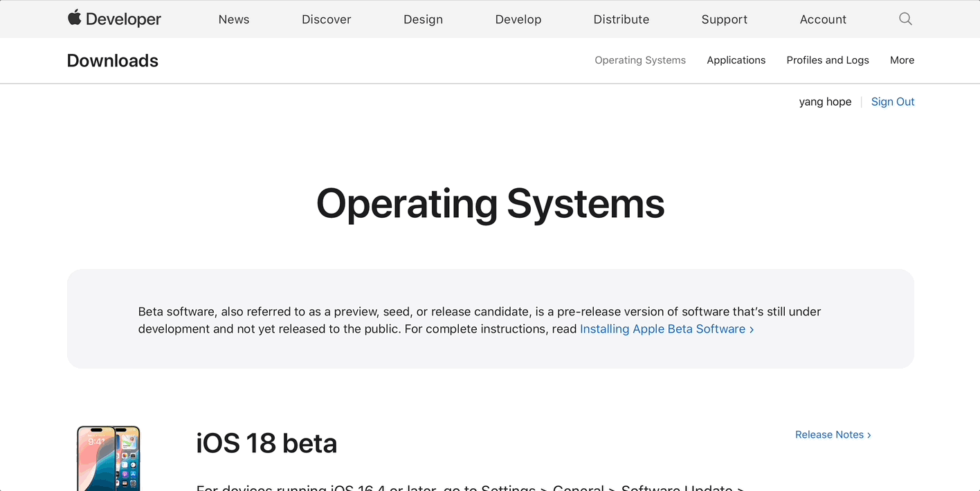Switch to the Applications tab
Screen dimensions: 980x491
tap(736, 60)
